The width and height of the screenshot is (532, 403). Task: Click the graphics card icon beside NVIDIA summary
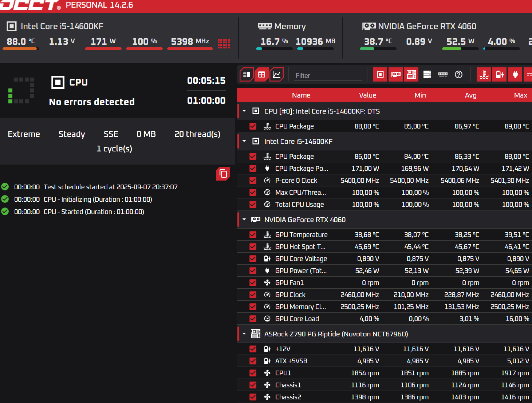pos(369,26)
